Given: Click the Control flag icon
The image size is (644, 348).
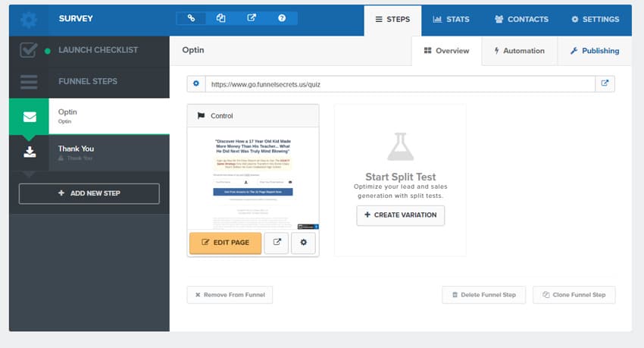Looking at the screenshot, I should tap(201, 116).
